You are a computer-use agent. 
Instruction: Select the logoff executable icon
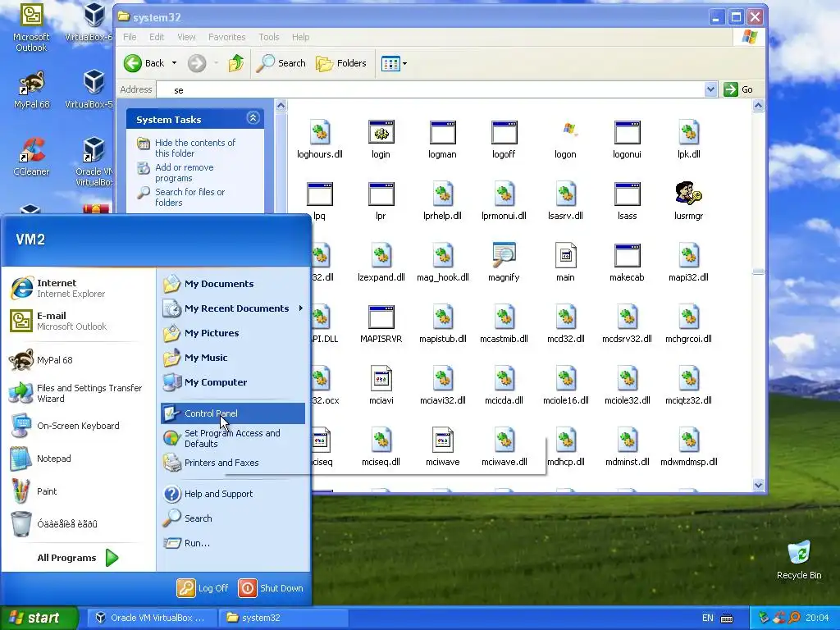click(504, 132)
